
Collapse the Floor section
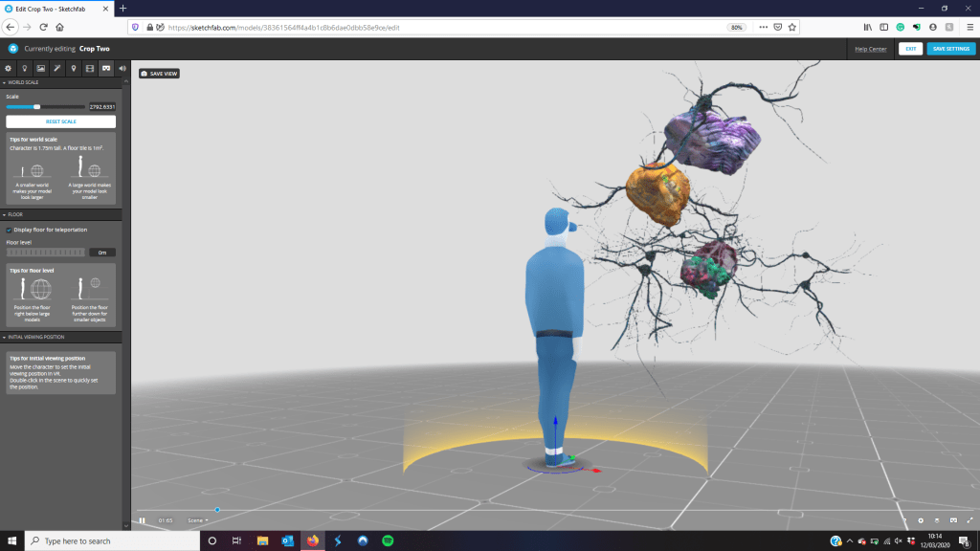coord(14,214)
